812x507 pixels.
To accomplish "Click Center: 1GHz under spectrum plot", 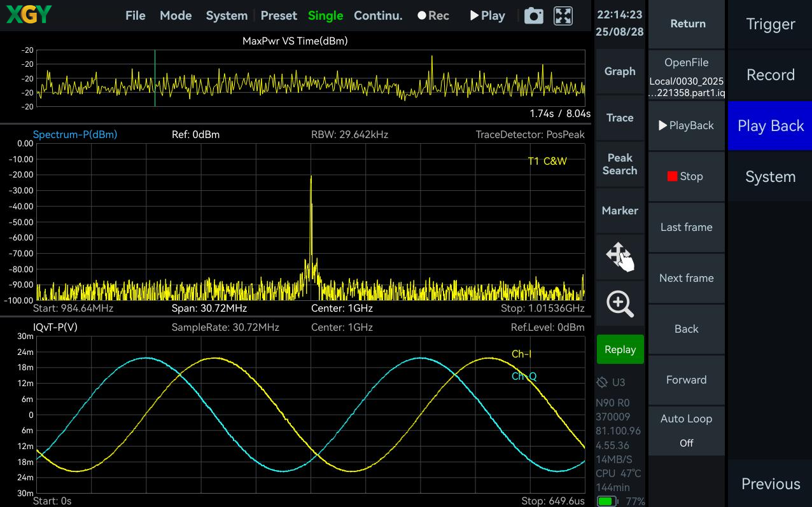I will 342,309.
